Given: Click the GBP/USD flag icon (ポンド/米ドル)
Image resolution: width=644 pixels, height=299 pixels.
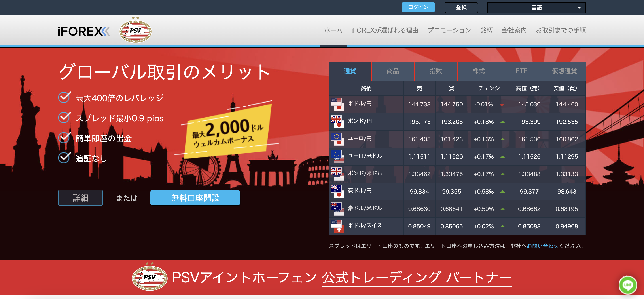Looking at the screenshot, I should pos(337,174).
